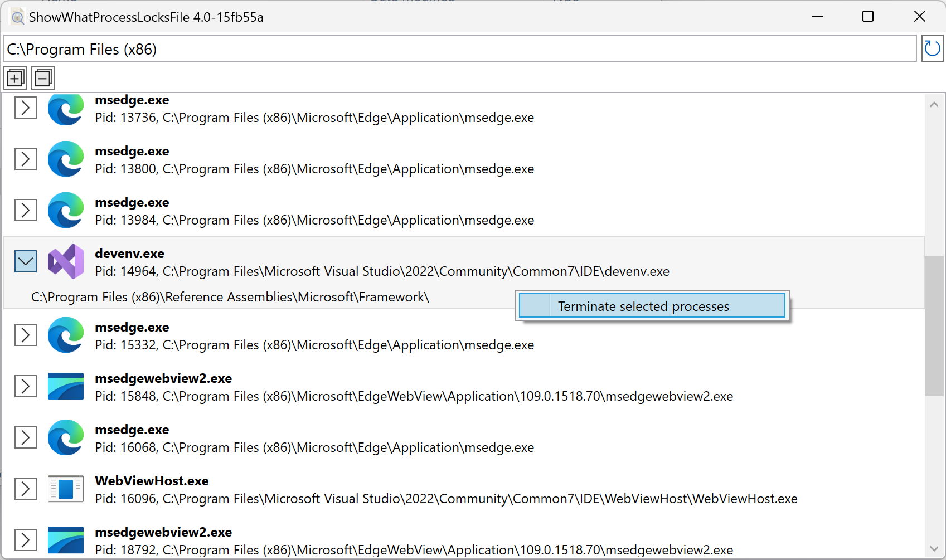
Task: Click the WebViewHost.exe window icon
Action: point(66,489)
